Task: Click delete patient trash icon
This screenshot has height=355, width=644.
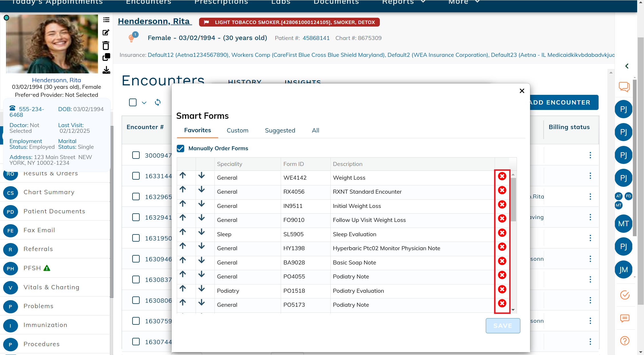Action: click(106, 45)
